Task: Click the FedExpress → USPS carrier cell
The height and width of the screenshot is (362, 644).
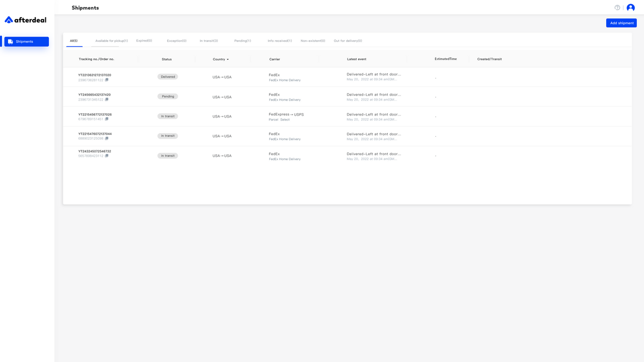Action: pyautogui.click(x=286, y=114)
